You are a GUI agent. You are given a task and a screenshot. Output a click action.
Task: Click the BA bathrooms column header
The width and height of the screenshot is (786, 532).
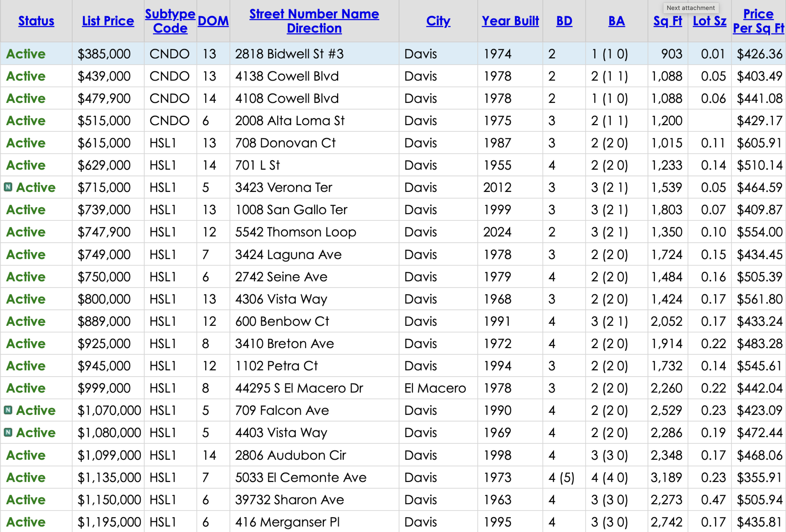point(616,21)
